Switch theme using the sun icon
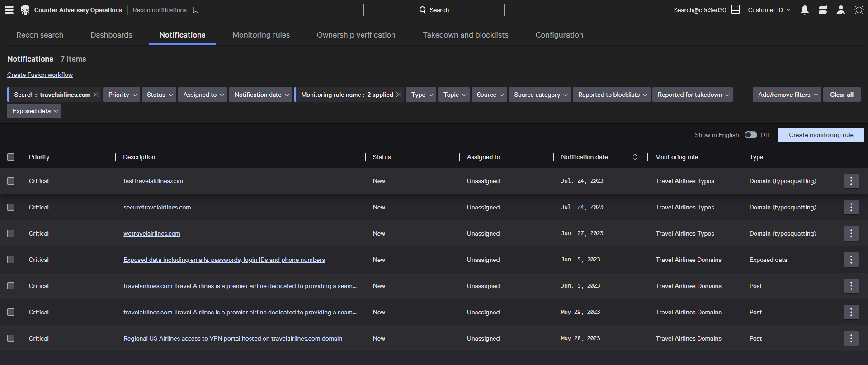The image size is (868, 365). 859,10
